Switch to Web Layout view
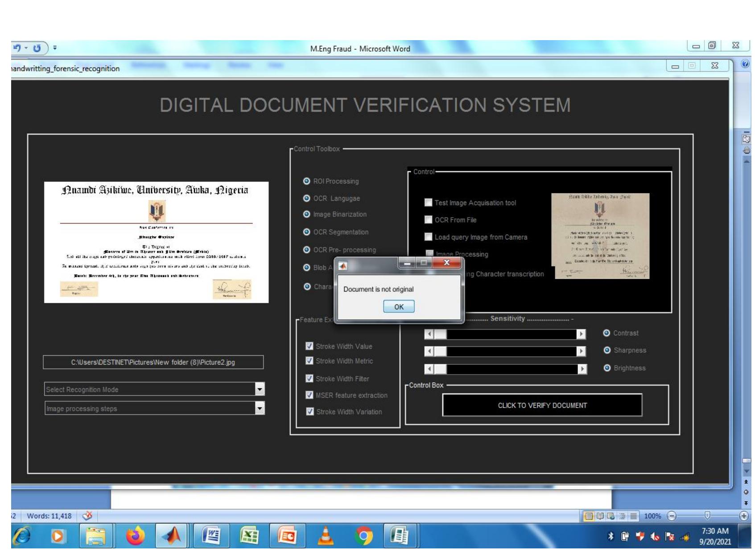Image resolution: width=755 pixels, height=560 pixels. (611, 516)
